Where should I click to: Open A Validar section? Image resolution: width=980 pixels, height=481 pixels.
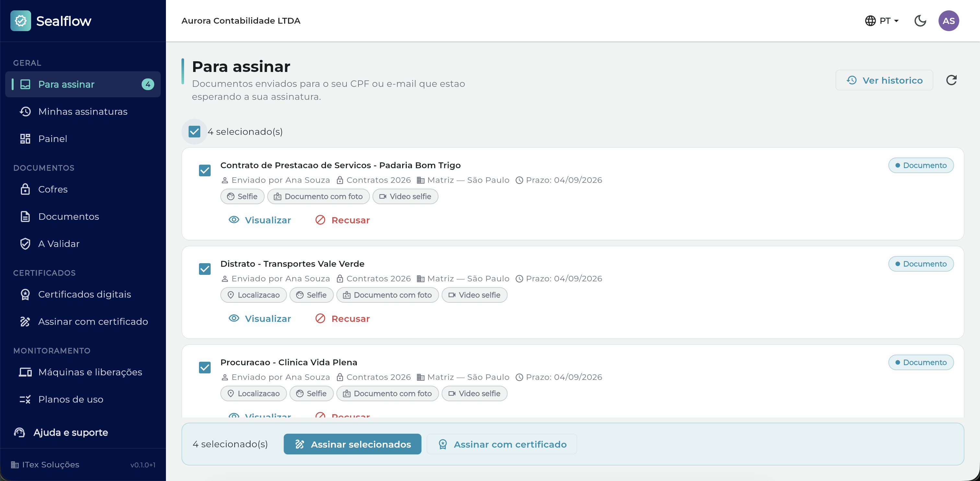click(x=83, y=243)
